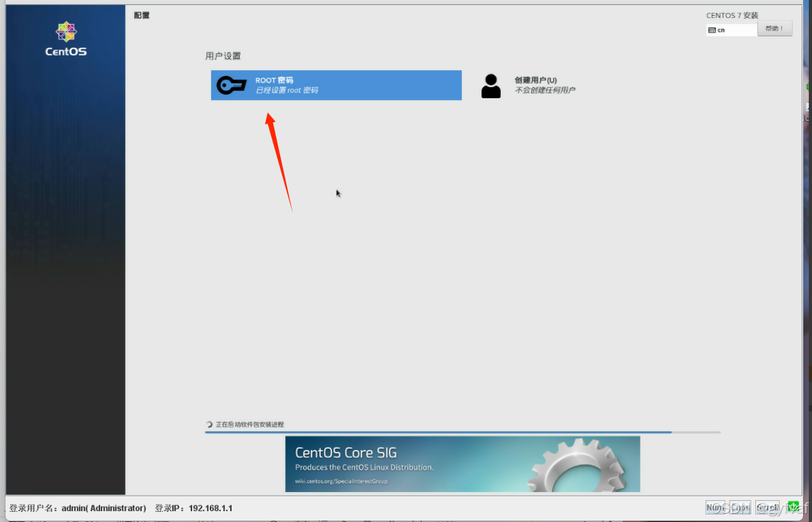Click the spinner icon beside the install status
This screenshot has width=812, height=522.
209,424
